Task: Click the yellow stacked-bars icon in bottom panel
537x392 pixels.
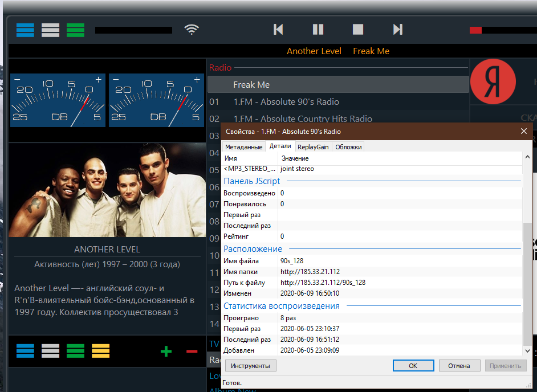Action: [x=100, y=351]
